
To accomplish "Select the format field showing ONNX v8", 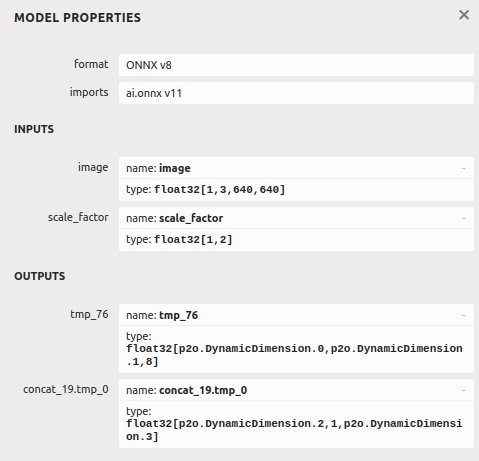I will [296, 65].
